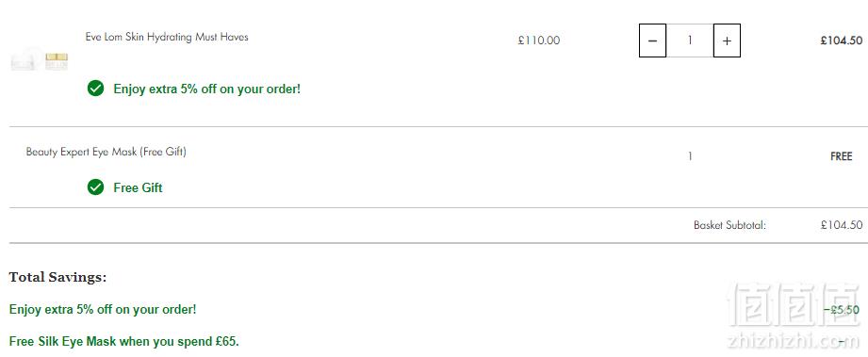Click Free Silk Eye Mask £65 offer text
The width and height of the screenshot is (868, 357).
click(x=124, y=342)
